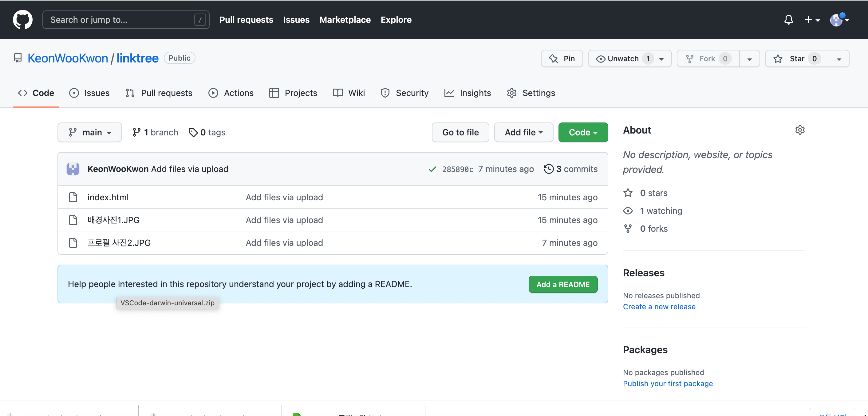868x416 pixels.
Task: Open the repository Pull requests tab
Action: pyautogui.click(x=159, y=93)
